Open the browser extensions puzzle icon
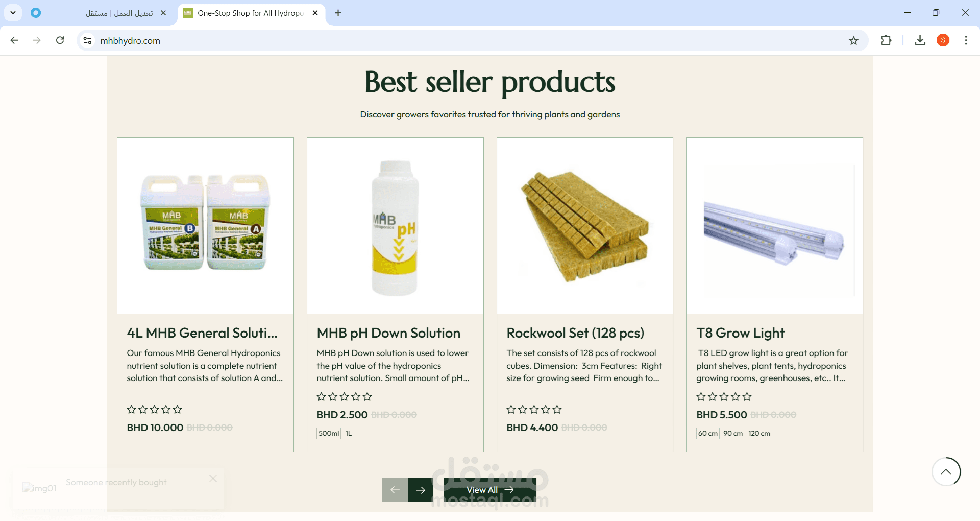 (886, 40)
